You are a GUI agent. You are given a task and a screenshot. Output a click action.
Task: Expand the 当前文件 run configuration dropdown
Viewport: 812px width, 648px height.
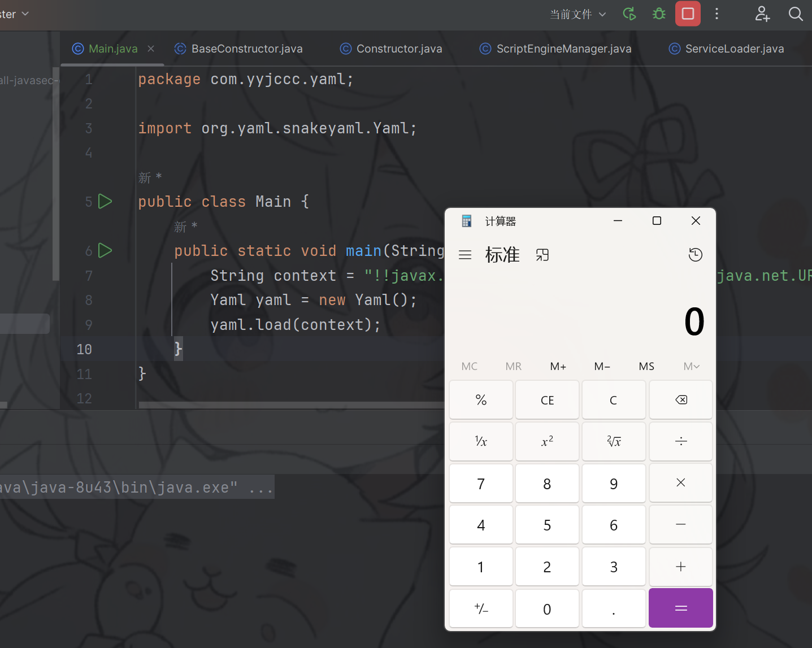pos(578,14)
